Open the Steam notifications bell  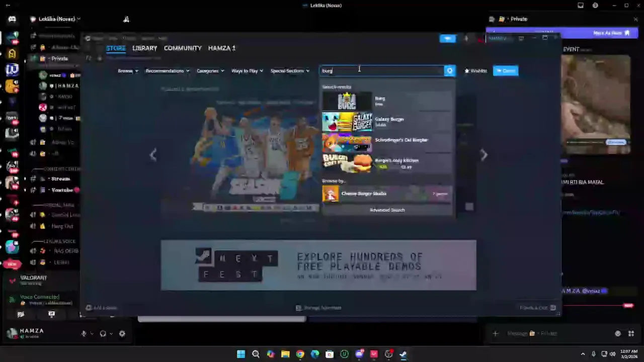click(x=466, y=39)
